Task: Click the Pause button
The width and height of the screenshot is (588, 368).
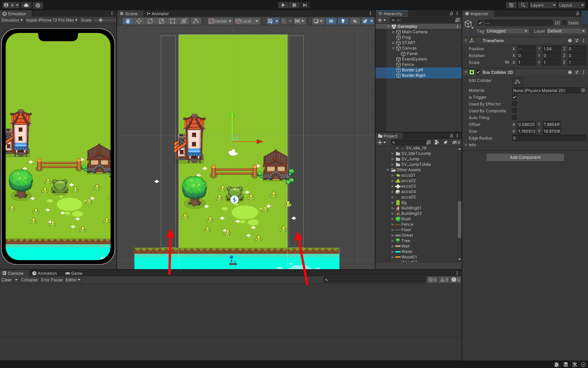Action: click(294, 5)
